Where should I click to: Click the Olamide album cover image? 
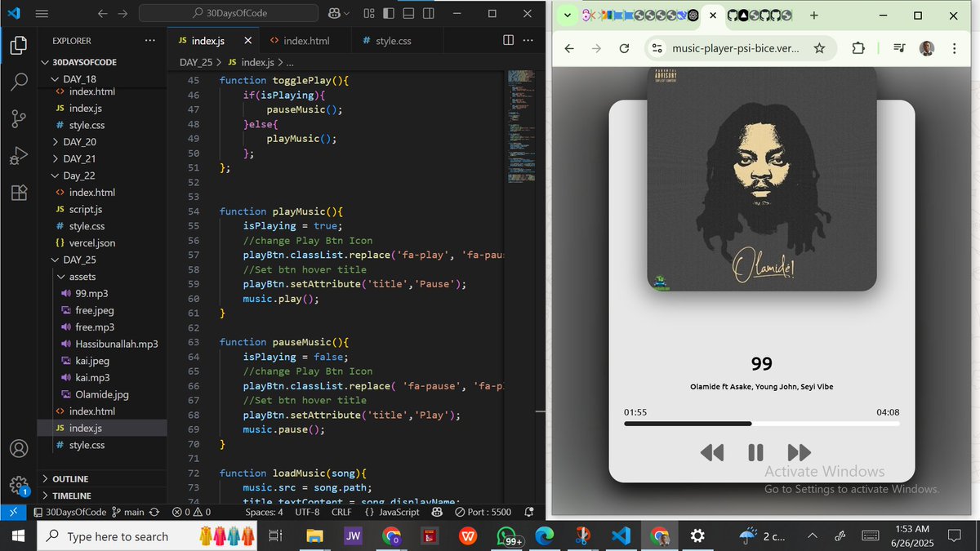point(762,179)
